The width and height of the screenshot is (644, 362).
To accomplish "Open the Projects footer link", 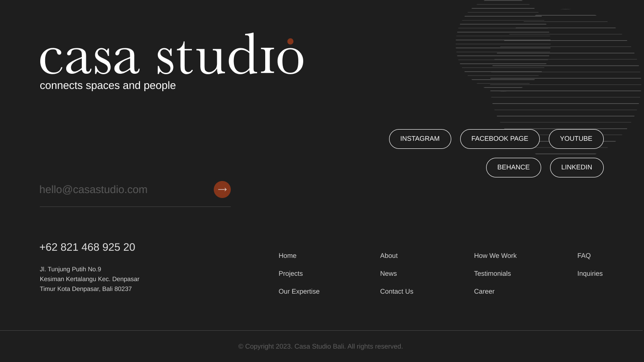I will [291, 274].
